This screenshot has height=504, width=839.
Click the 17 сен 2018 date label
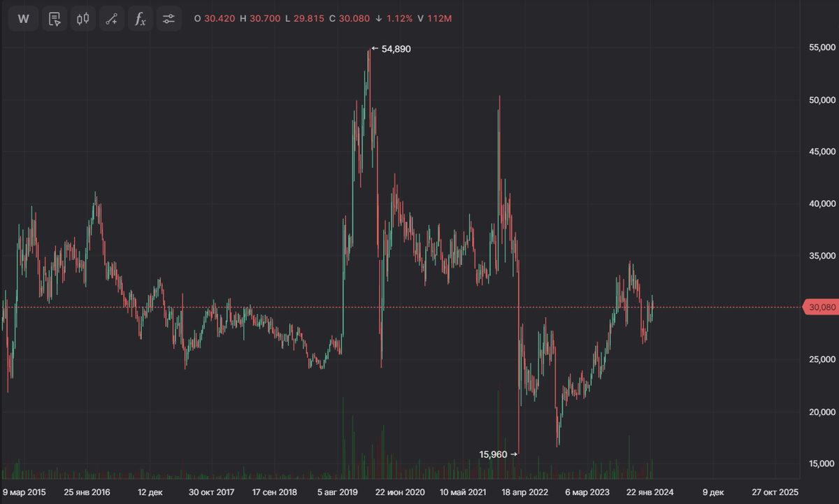pyautogui.click(x=275, y=492)
